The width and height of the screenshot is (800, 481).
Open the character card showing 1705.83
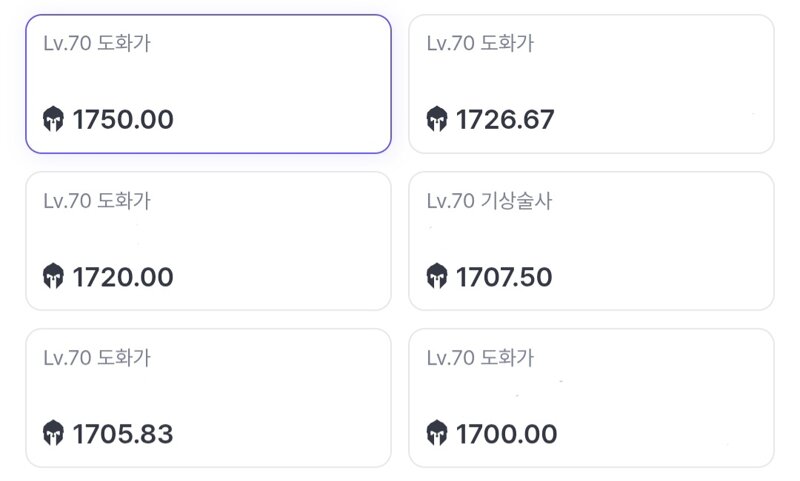[208, 398]
